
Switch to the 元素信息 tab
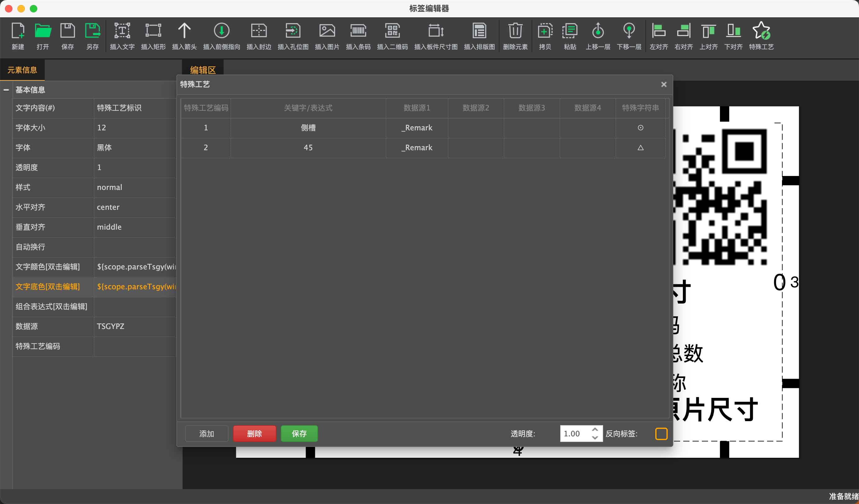point(22,70)
